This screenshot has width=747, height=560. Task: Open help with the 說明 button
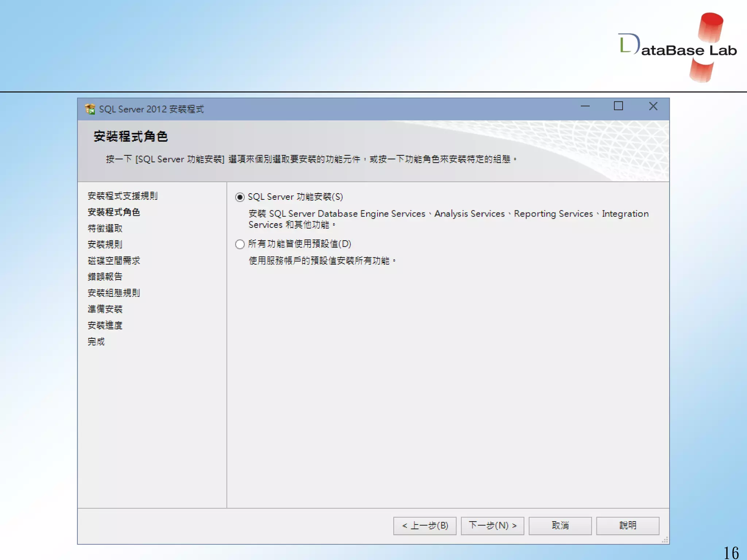tap(628, 526)
